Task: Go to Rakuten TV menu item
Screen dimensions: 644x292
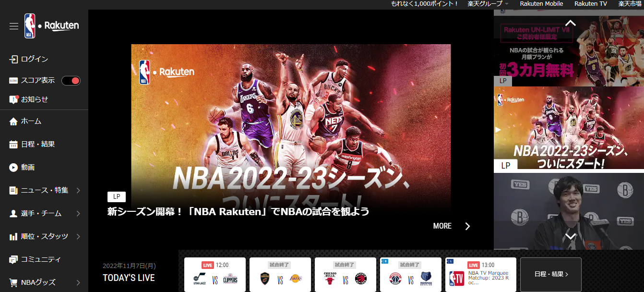Action: pyautogui.click(x=590, y=4)
